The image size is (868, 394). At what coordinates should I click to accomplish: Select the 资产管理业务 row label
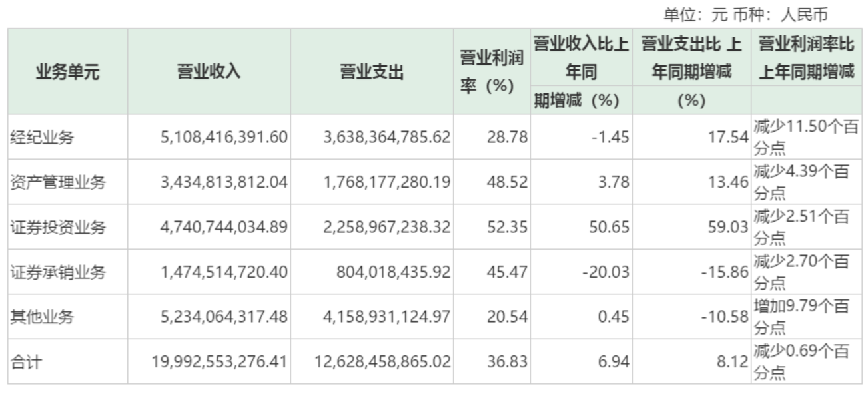[58, 182]
